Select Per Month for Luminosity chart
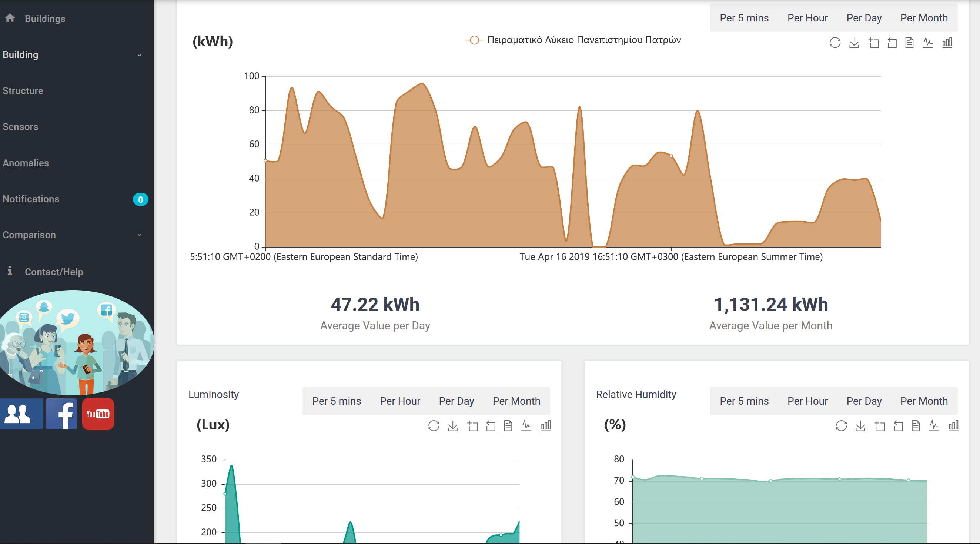The height and width of the screenshot is (544, 980). [516, 401]
